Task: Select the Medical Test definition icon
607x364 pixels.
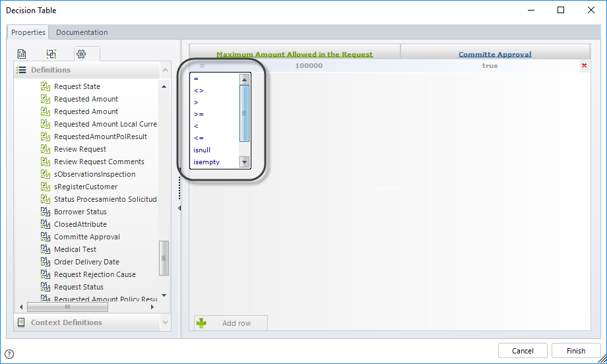Action: coord(46,249)
